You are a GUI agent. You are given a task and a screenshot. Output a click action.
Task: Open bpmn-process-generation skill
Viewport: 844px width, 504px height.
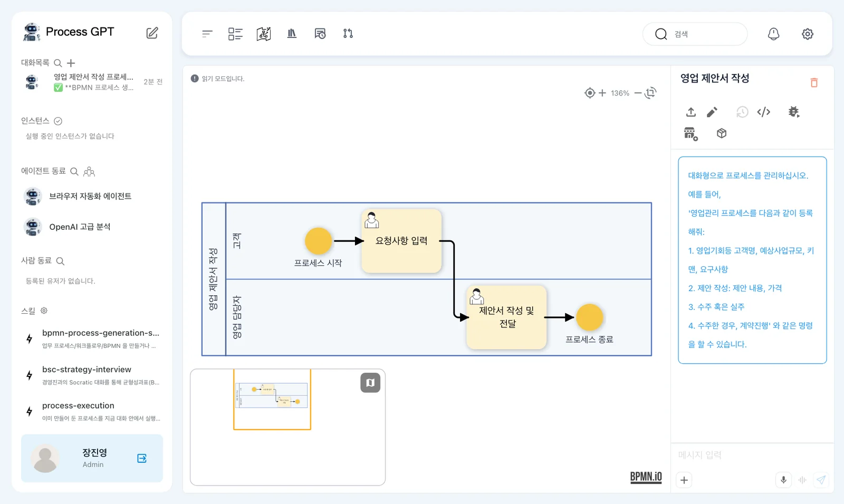pyautogui.click(x=92, y=338)
